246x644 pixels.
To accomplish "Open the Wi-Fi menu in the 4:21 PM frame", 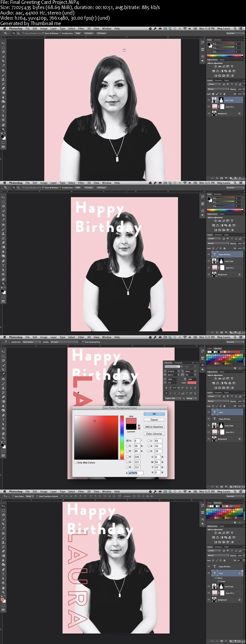I will pos(185,183).
